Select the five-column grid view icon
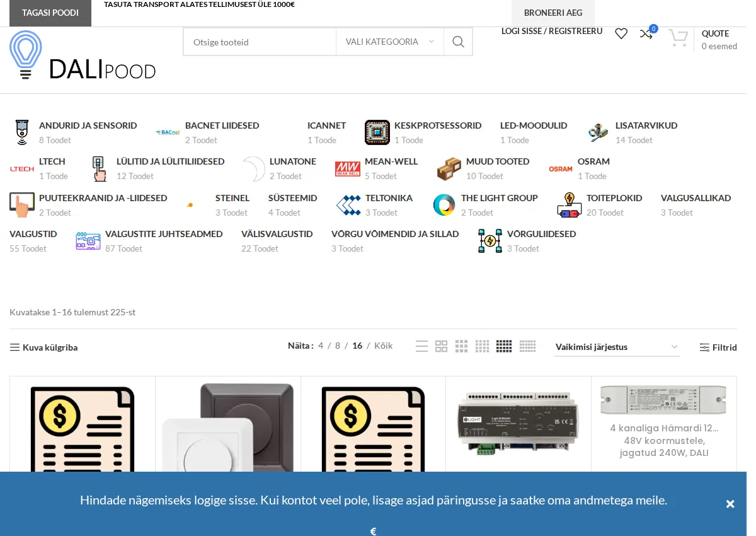 click(x=504, y=346)
